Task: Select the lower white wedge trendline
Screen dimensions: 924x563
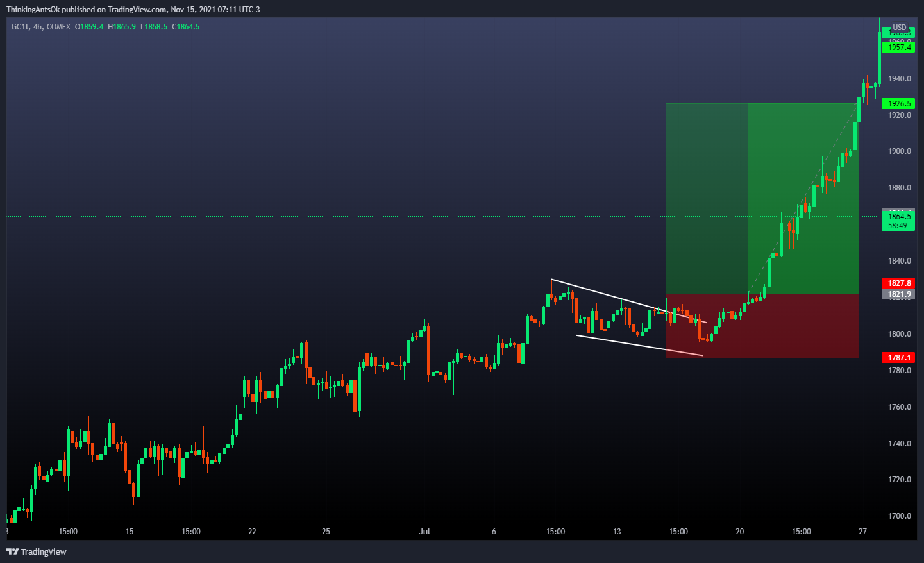Action: click(639, 345)
